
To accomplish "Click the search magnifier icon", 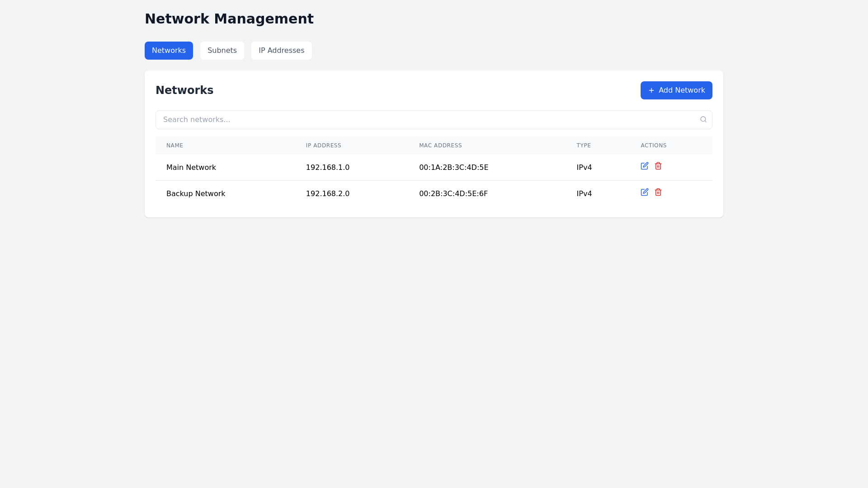I will point(703,120).
